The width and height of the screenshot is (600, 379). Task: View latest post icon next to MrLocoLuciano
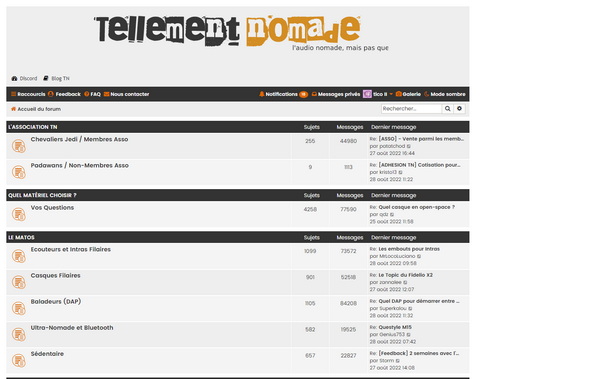[x=419, y=256]
